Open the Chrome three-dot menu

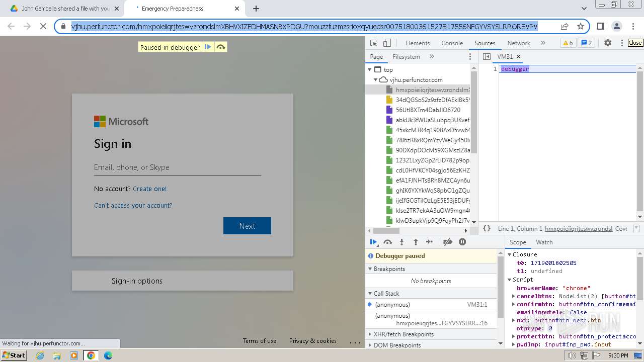[x=633, y=26]
